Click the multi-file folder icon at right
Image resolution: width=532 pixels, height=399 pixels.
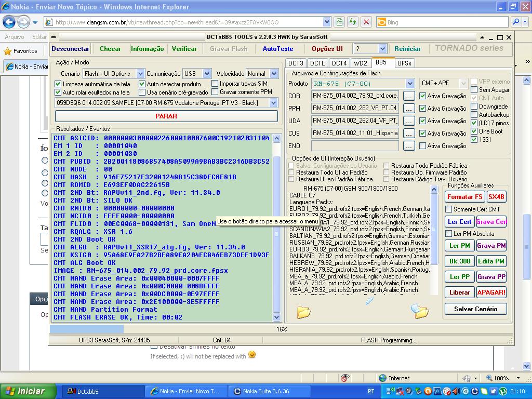point(420,311)
